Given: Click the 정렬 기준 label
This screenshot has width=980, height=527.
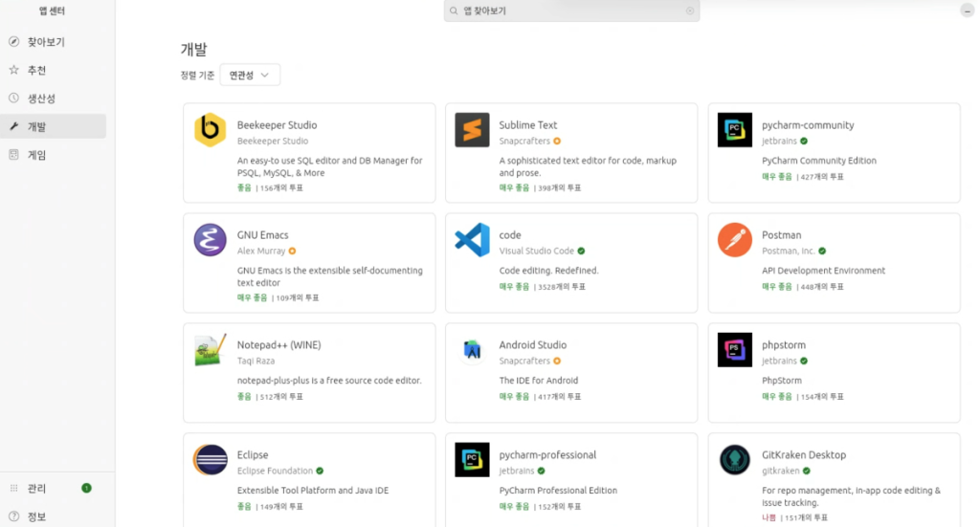Looking at the screenshot, I should click(x=197, y=75).
